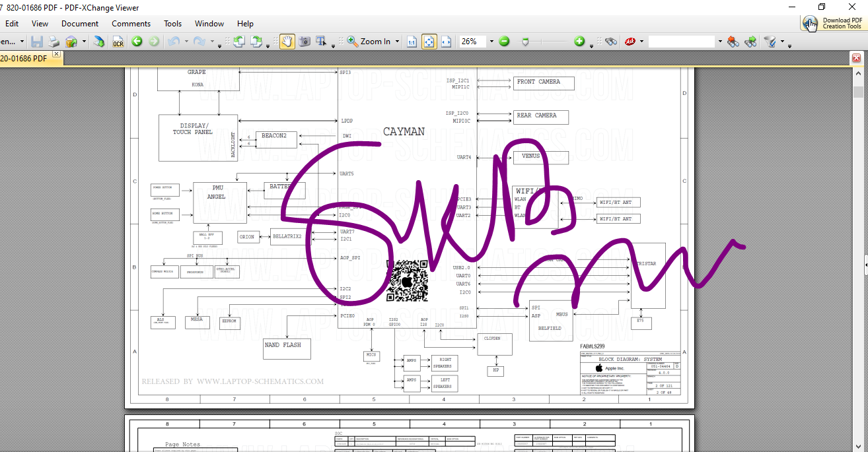
Task: Go to next view (grey forward arrow)
Action: click(154, 42)
